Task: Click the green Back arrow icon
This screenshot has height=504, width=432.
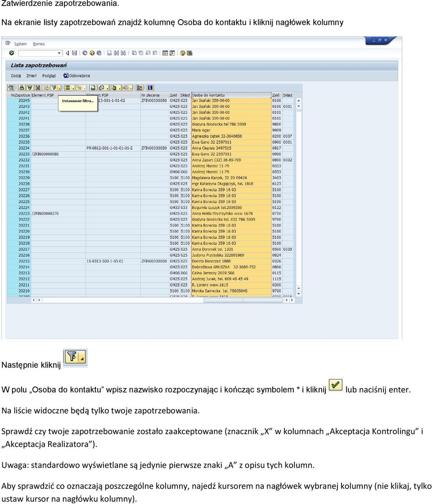Action: 85,53
